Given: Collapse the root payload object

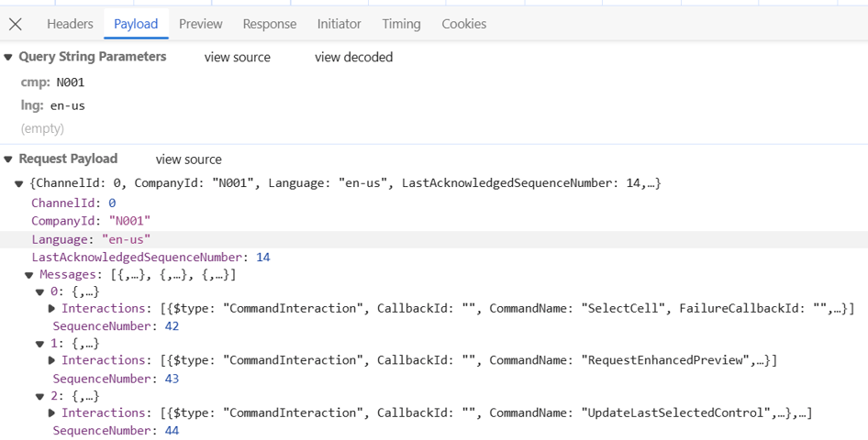Looking at the screenshot, I should (x=19, y=183).
